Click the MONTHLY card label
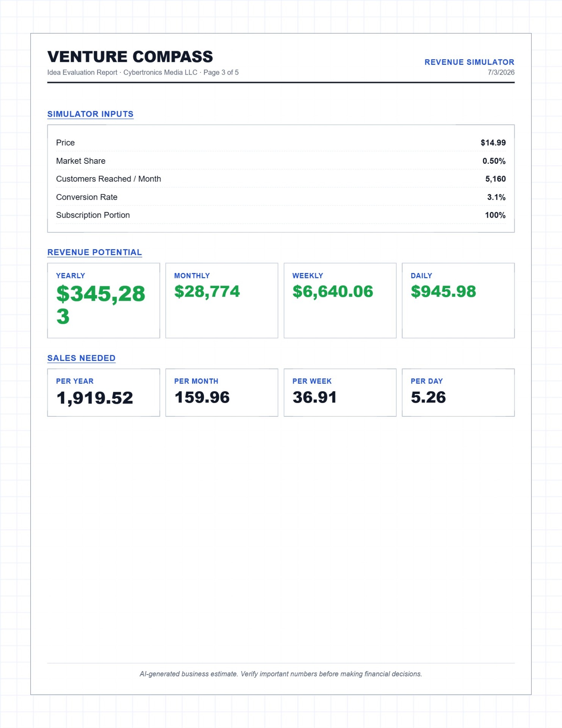This screenshot has height=728, width=562. [x=192, y=276]
